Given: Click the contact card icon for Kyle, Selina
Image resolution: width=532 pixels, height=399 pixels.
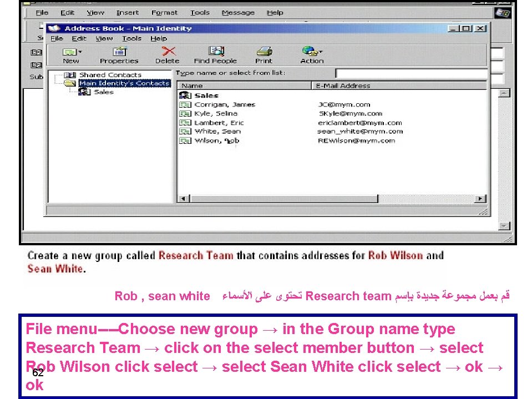Looking at the screenshot, I should click(x=185, y=113).
